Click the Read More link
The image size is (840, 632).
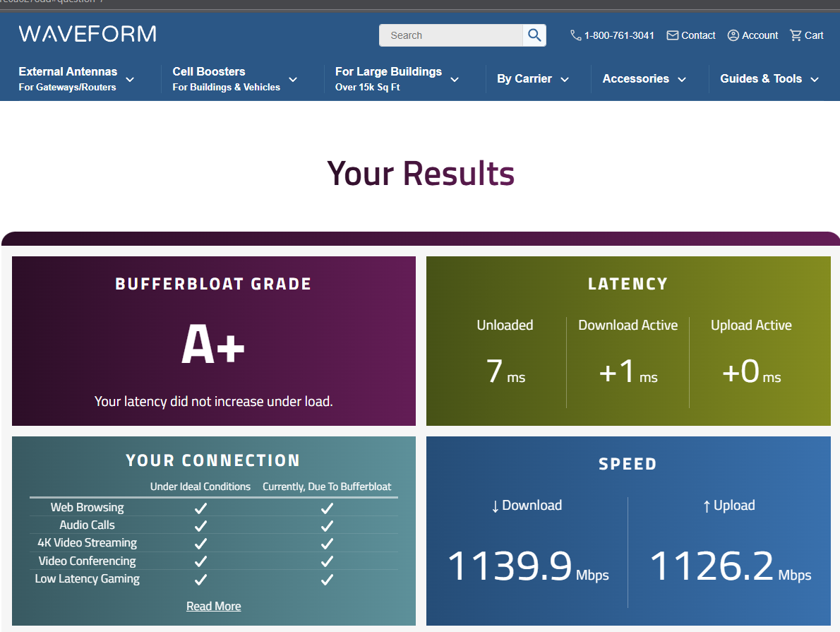[x=213, y=606]
